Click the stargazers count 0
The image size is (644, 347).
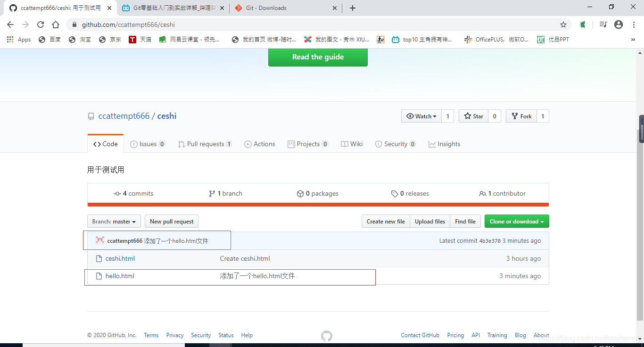pyautogui.click(x=495, y=116)
